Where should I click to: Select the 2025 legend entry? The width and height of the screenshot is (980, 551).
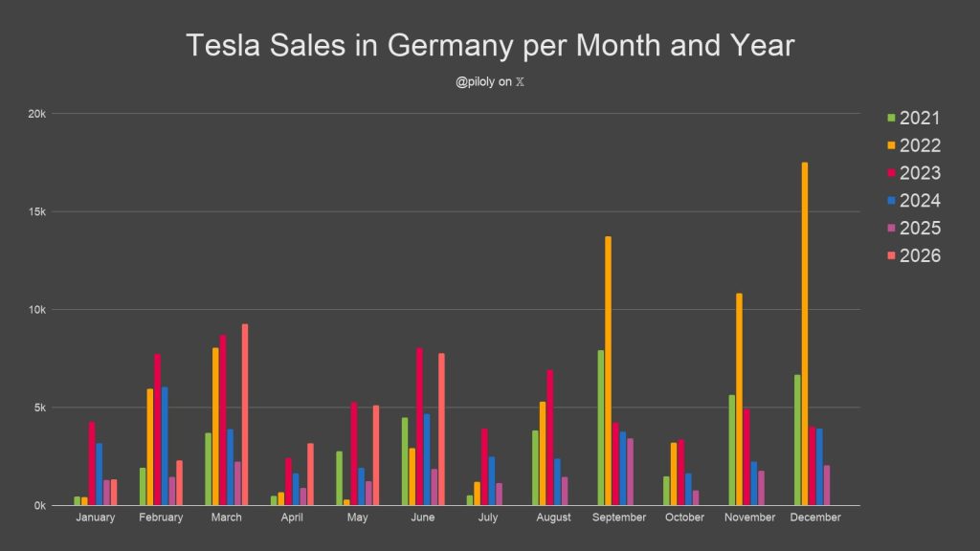click(x=914, y=228)
